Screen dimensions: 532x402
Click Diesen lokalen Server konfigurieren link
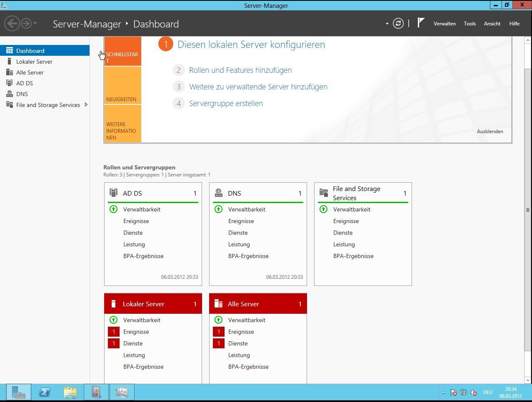click(x=251, y=45)
